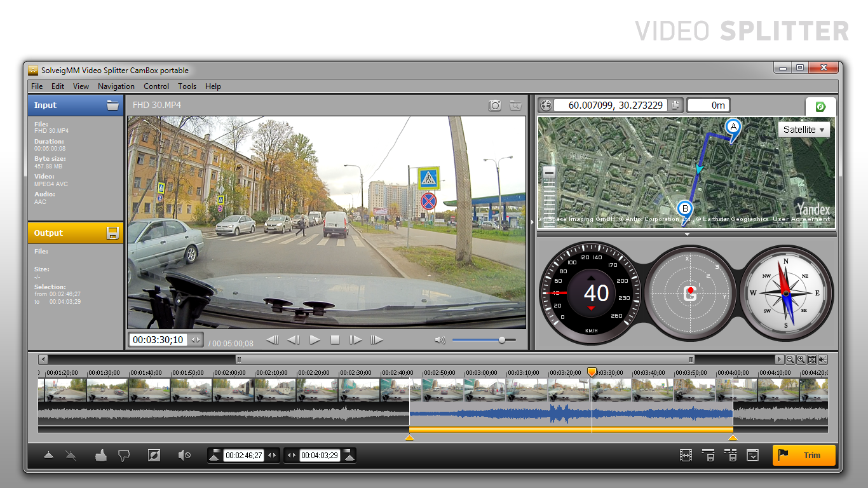Click the remove marker icon
Viewport: 868px width, 488px height.
(71, 455)
